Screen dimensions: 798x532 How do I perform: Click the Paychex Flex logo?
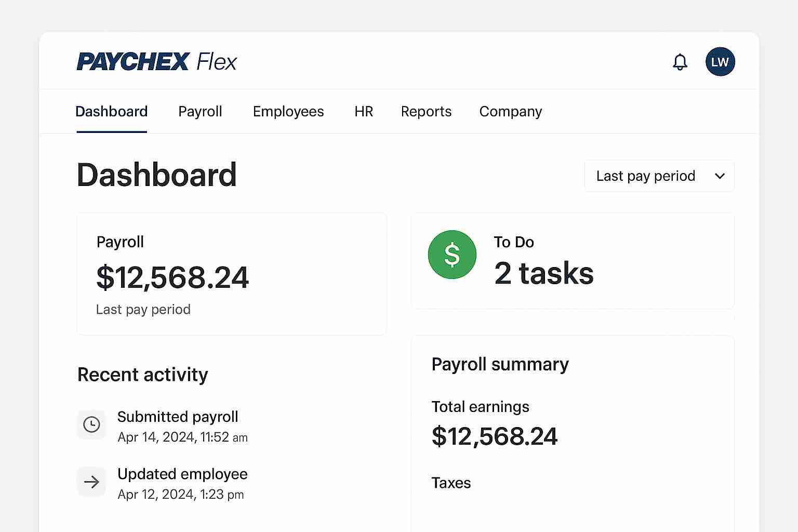point(156,61)
